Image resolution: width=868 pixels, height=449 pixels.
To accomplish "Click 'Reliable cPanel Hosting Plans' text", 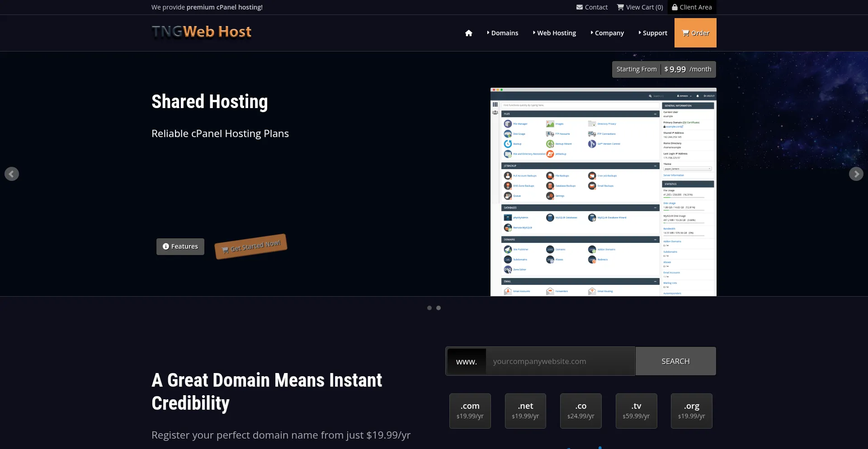I will point(220,134).
